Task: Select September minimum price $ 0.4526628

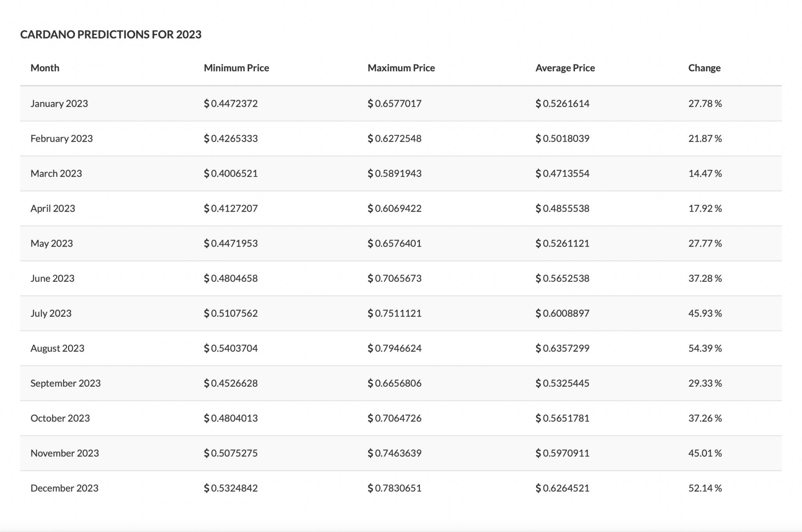Action: coord(231,383)
